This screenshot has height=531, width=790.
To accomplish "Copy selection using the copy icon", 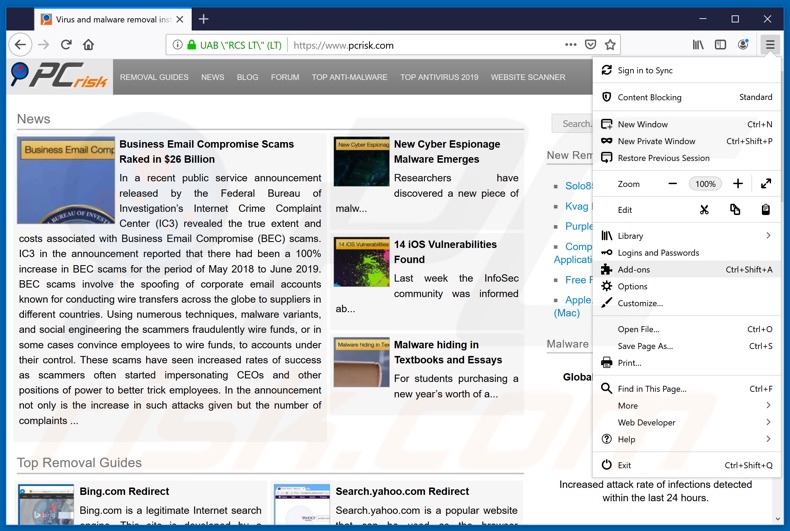I will (x=735, y=210).
